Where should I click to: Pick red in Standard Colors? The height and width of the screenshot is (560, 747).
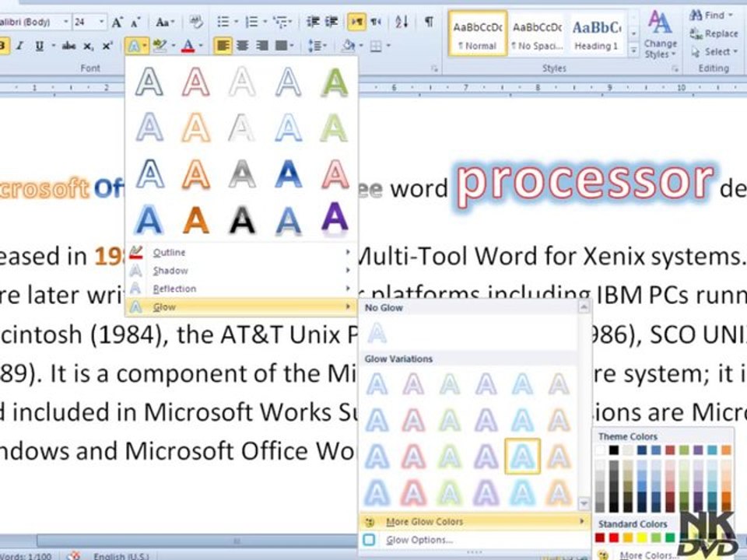(614, 537)
